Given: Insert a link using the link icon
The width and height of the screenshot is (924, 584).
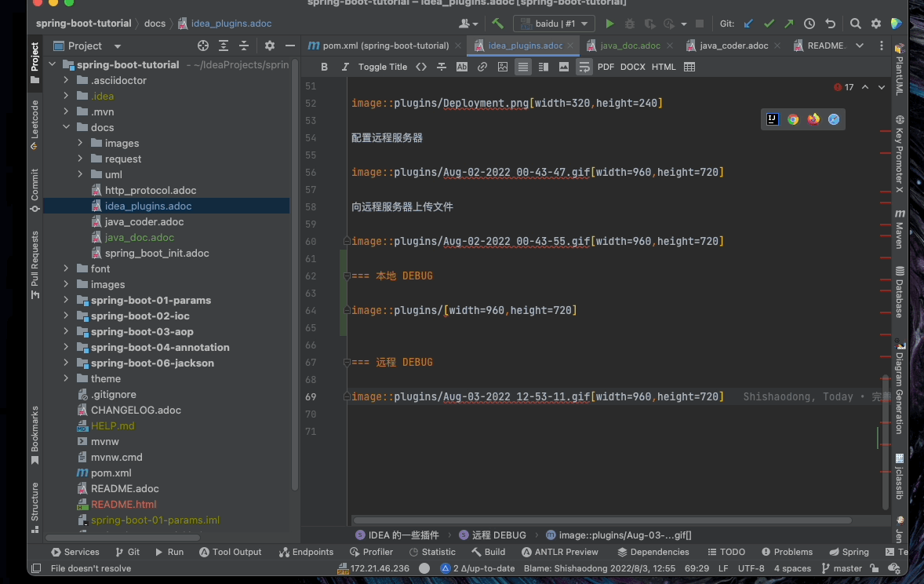Looking at the screenshot, I should 482,67.
